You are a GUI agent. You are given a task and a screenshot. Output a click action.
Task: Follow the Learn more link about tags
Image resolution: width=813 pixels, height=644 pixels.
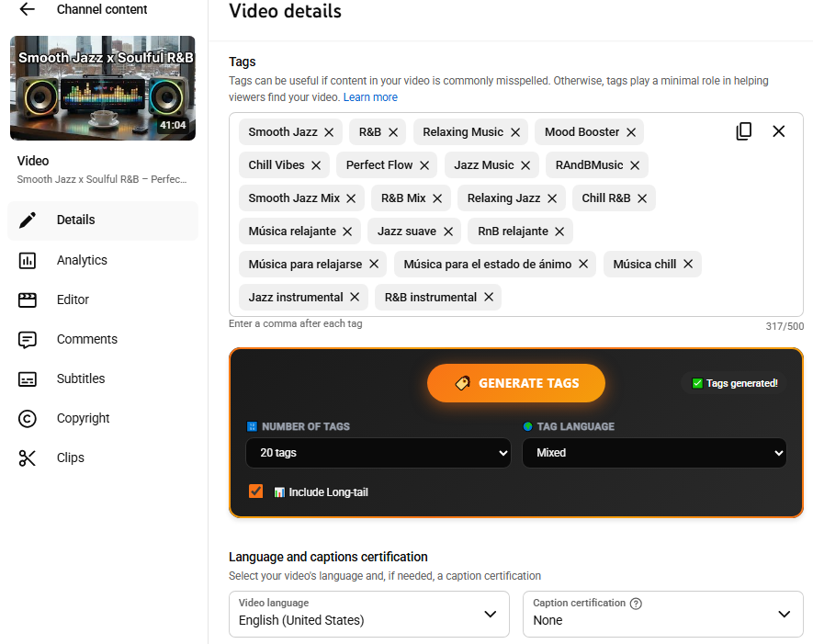tap(370, 97)
